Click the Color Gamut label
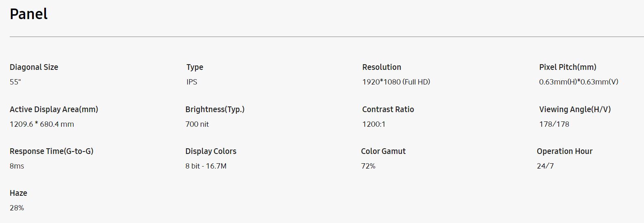 pos(383,152)
